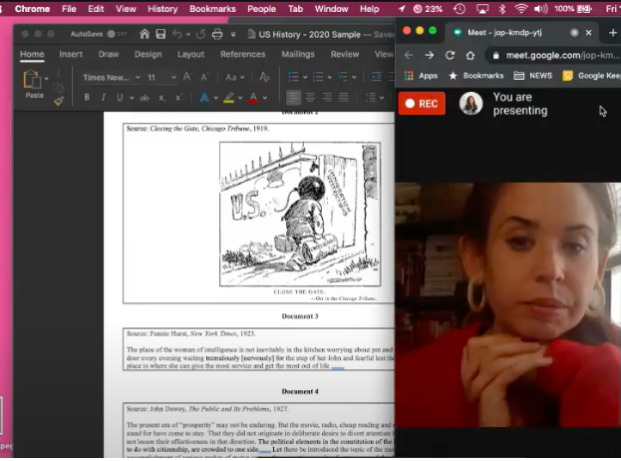Viewport: 621px width, 461px height.
Task: Click the Chrome home icon
Action: [x=471, y=55]
